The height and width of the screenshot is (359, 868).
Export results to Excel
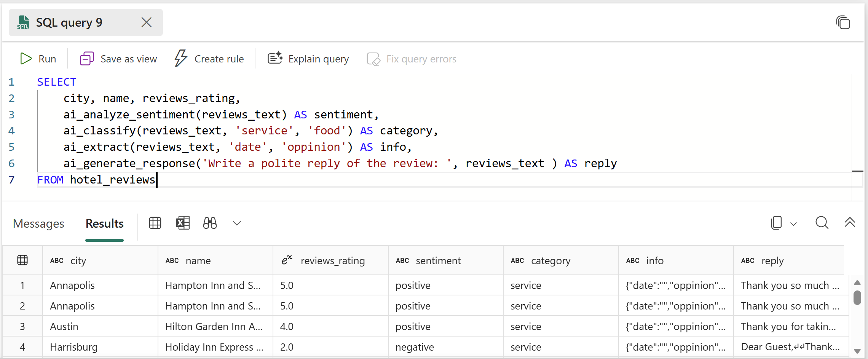pos(183,223)
